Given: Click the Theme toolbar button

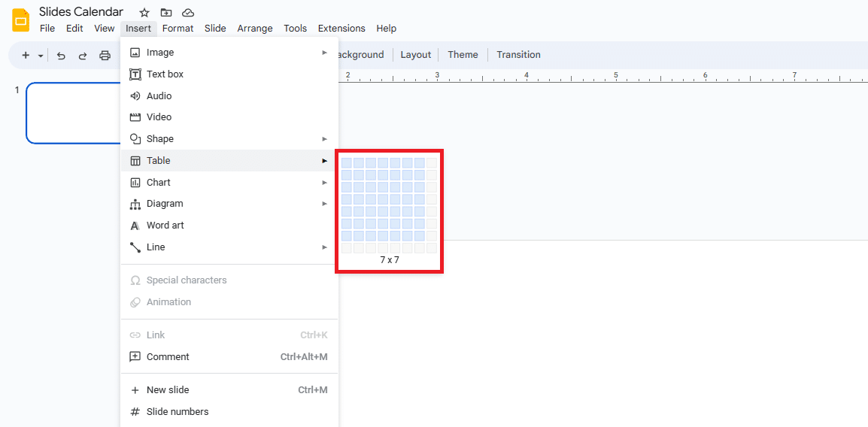Looking at the screenshot, I should coord(463,55).
